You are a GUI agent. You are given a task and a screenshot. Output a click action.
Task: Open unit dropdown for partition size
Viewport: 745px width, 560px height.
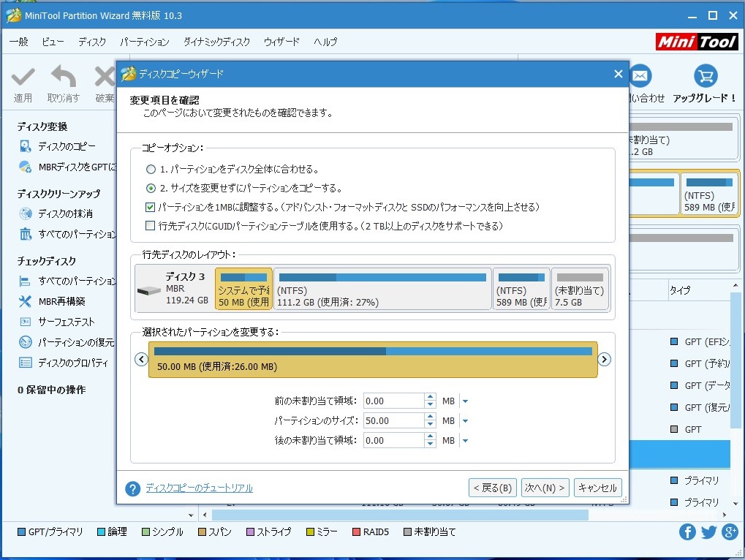(x=465, y=421)
